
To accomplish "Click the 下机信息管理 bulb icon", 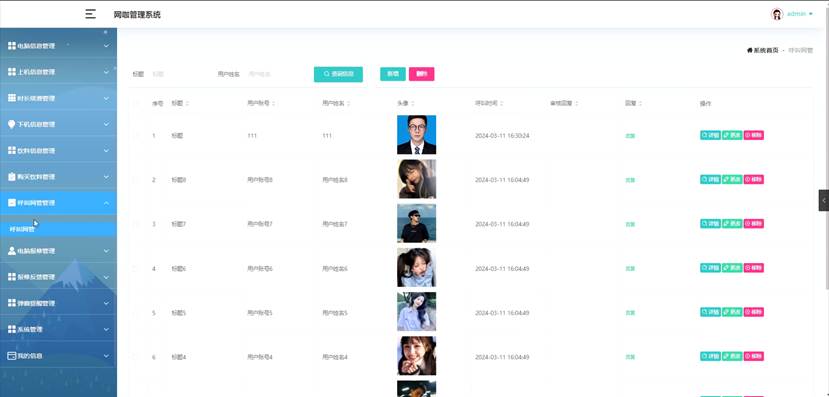I will 12,124.
